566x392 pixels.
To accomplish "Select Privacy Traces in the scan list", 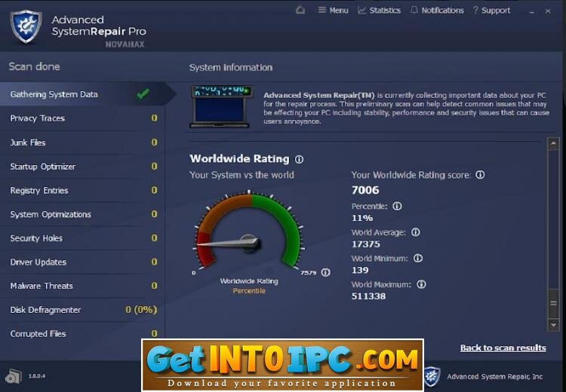I will 82,118.
